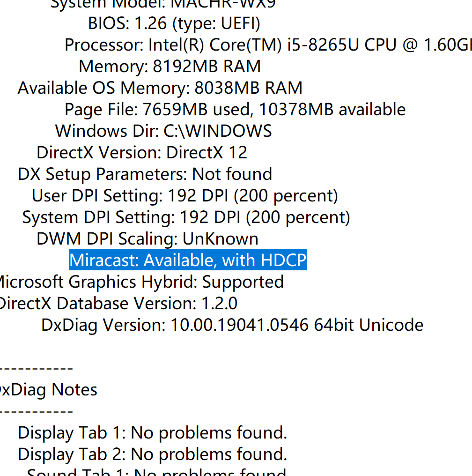The image size is (472, 476).
Task: Click the Memory: 8192MB RAM line
Action: click(x=170, y=67)
